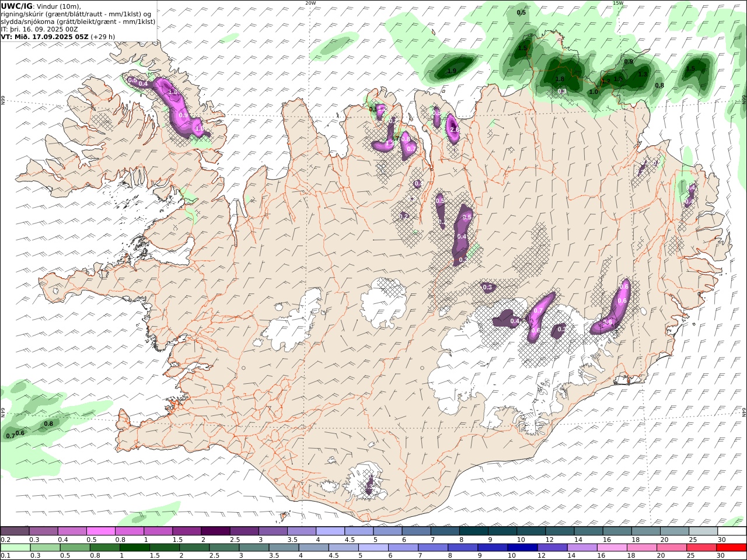Pick the palest green 0.1–0.3 rain scale swatch
747x560 pixels.
15,548
